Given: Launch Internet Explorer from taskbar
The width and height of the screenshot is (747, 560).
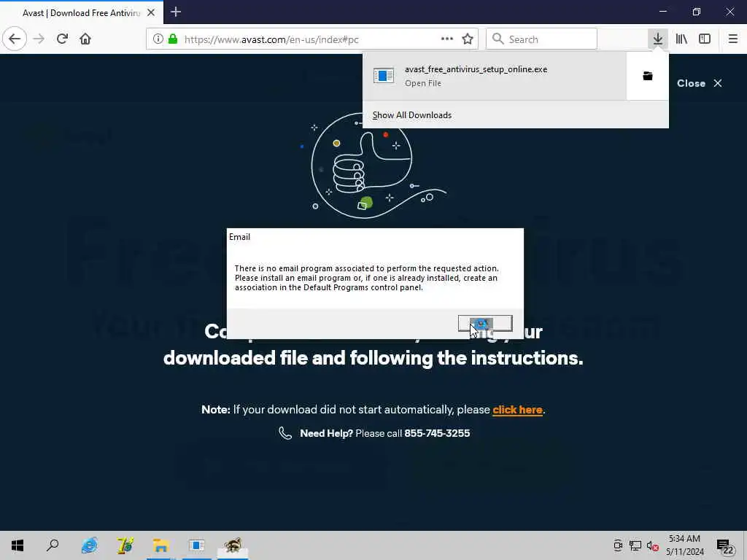Looking at the screenshot, I should pos(89,545).
